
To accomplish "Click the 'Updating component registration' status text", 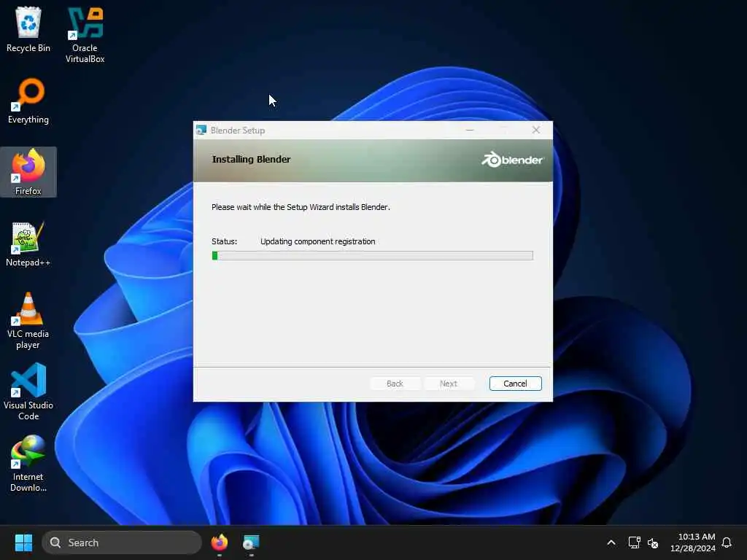I will (318, 241).
